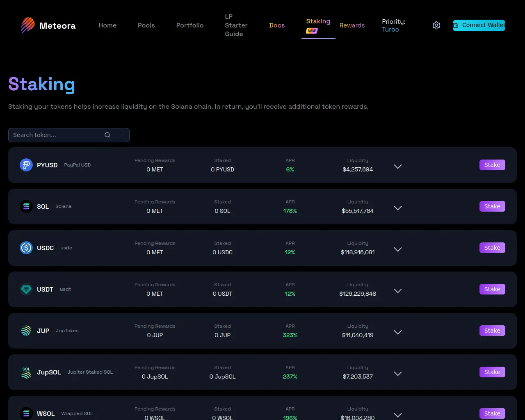Expand the PYUSD staking row

coord(397,167)
